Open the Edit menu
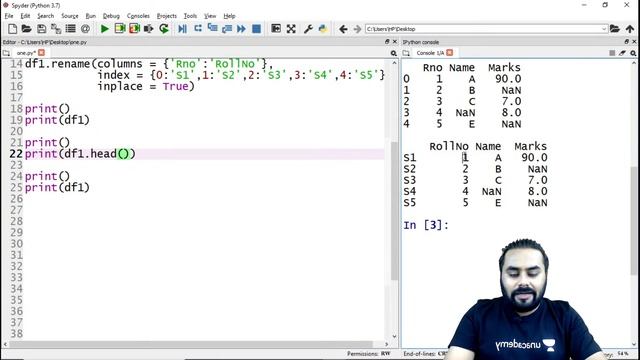 [x=25, y=16]
